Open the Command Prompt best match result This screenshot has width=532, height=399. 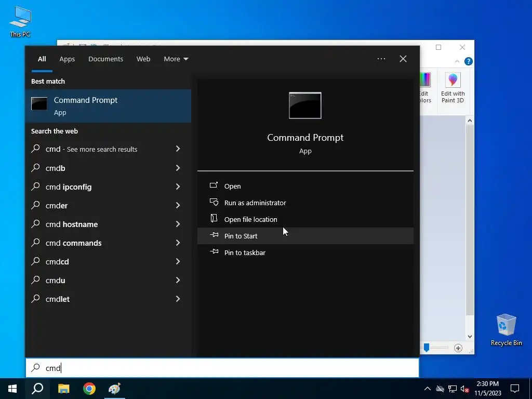click(108, 106)
